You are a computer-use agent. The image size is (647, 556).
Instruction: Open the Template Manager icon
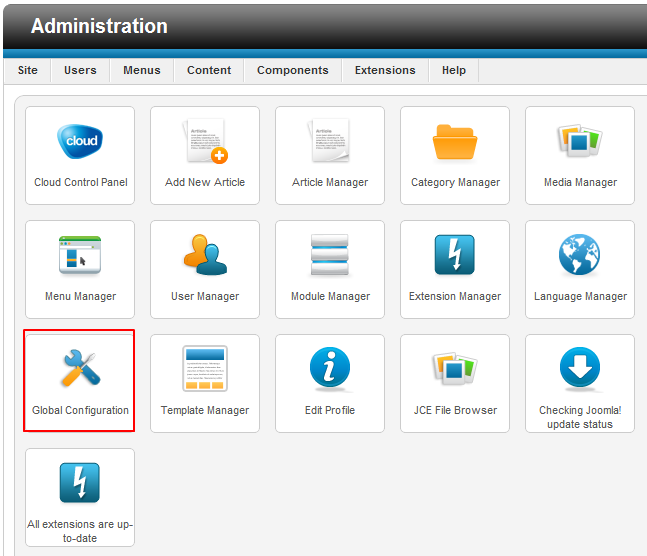point(205,369)
